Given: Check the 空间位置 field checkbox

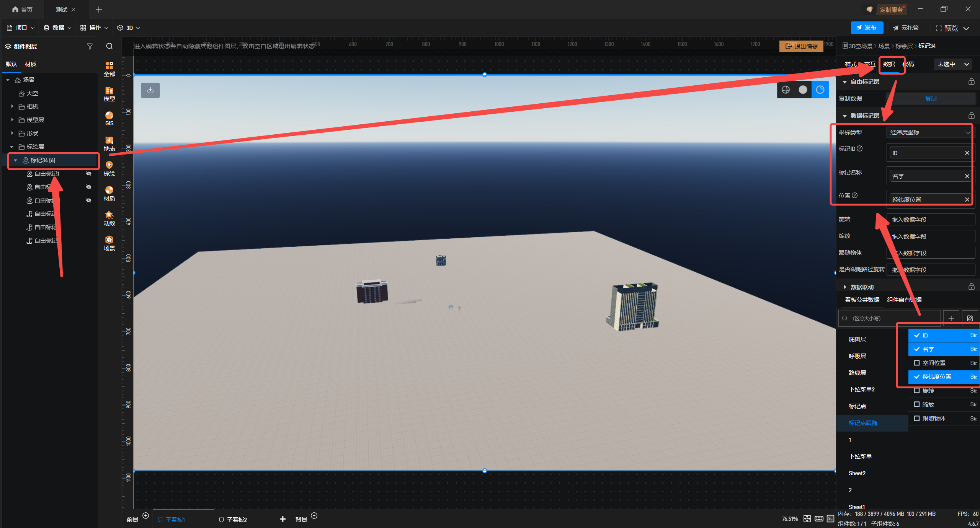Looking at the screenshot, I should click(x=917, y=363).
